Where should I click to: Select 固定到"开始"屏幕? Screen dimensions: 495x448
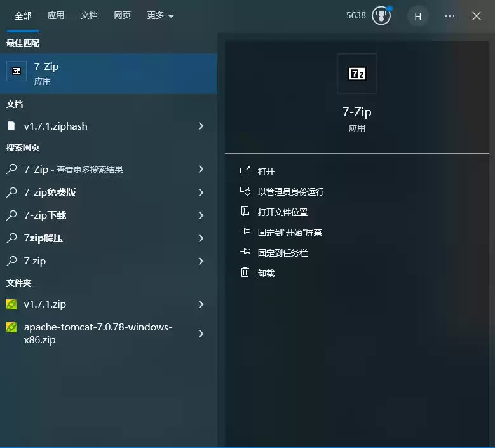290,233
